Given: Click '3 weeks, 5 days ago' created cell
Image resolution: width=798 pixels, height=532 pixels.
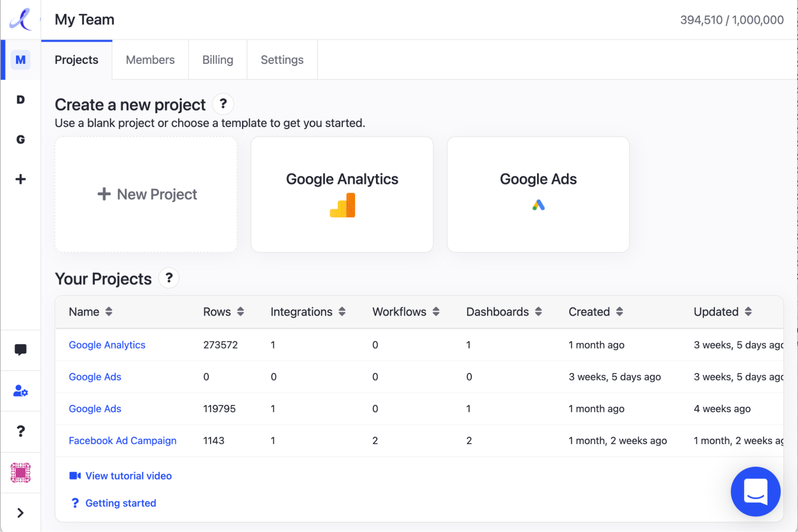Looking at the screenshot, I should click(615, 377).
